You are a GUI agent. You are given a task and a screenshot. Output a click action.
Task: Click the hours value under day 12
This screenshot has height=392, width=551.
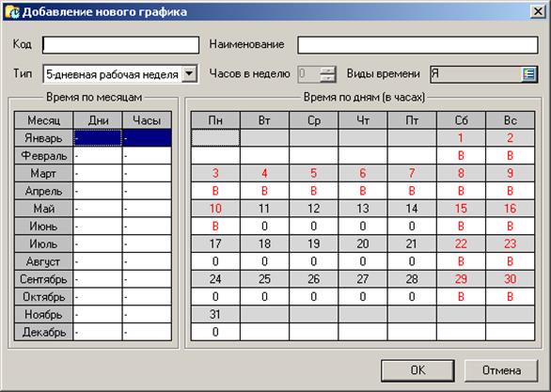click(314, 227)
